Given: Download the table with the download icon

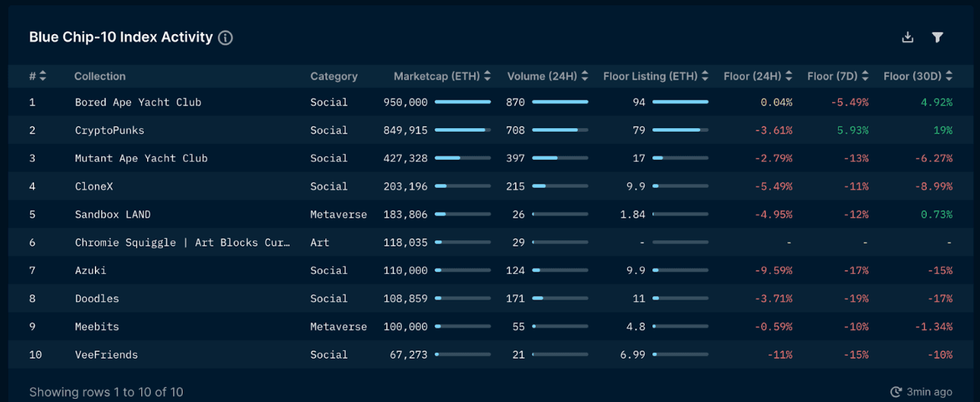Looking at the screenshot, I should coord(907,37).
